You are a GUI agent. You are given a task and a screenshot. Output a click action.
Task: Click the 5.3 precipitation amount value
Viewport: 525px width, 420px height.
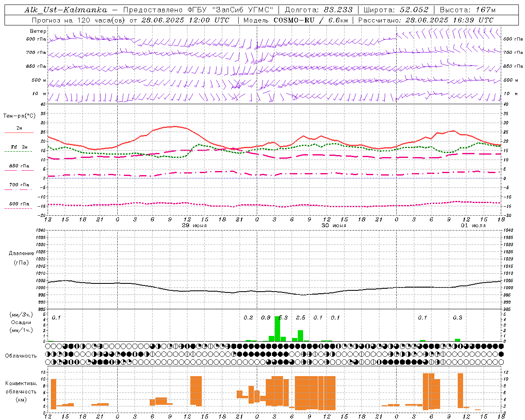coord(283,317)
